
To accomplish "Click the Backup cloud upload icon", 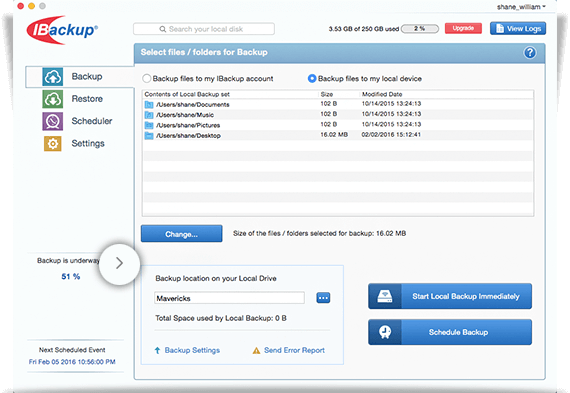I will click(53, 77).
